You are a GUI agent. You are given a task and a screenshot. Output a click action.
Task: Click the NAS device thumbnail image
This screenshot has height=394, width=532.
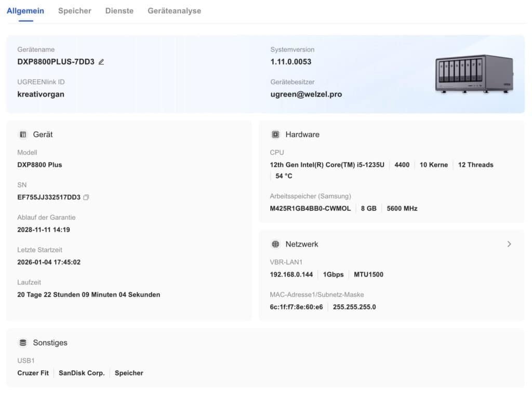(x=474, y=73)
